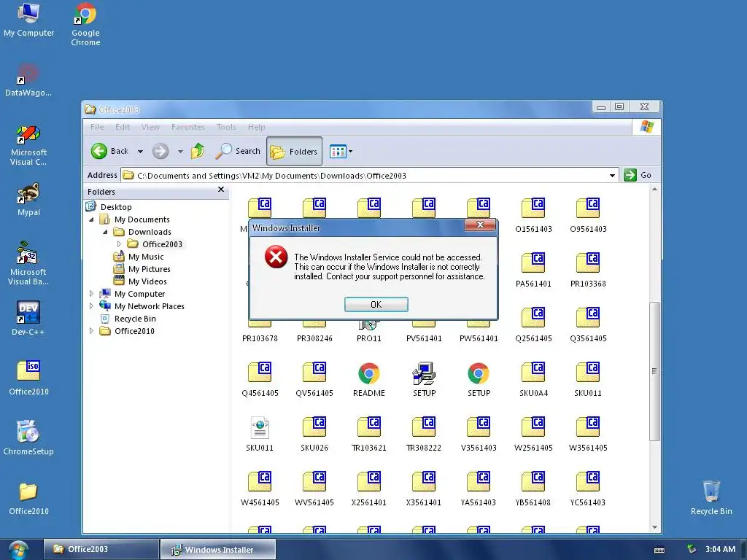This screenshot has width=747, height=560.
Task: Select ChromeSetup installer on desktop
Action: [28, 437]
